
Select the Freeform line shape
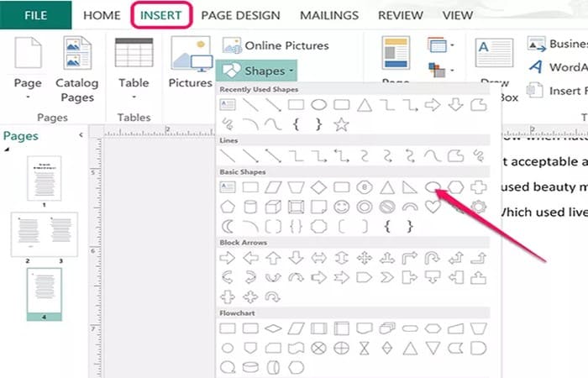[x=455, y=155]
